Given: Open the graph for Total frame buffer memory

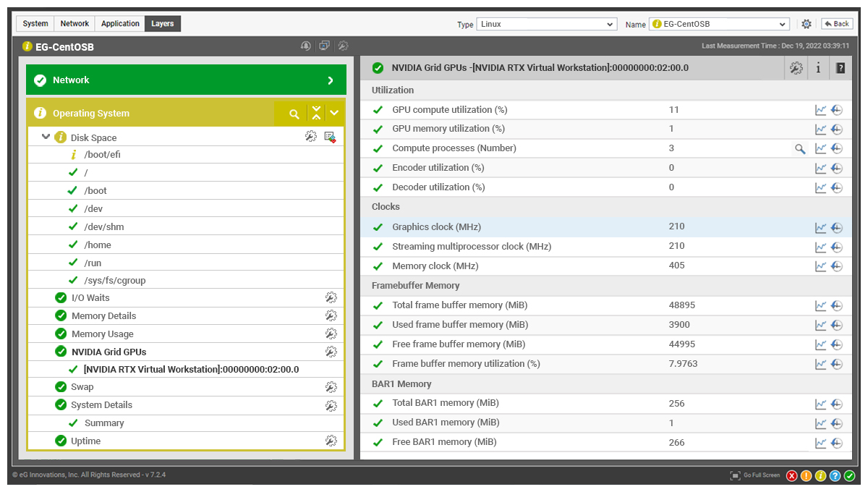Looking at the screenshot, I should pyautogui.click(x=820, y=305).
